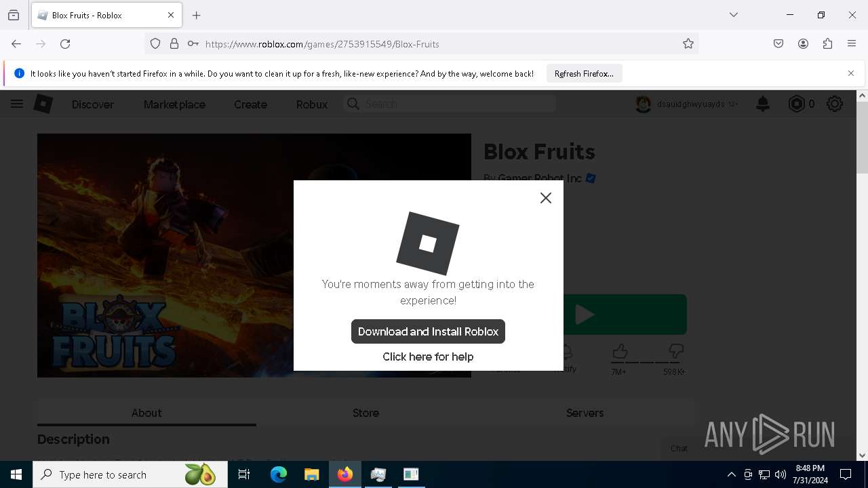Expand the list all tabs dropdown
This screenshot has height=488, width=868.
tap(734, 15)
